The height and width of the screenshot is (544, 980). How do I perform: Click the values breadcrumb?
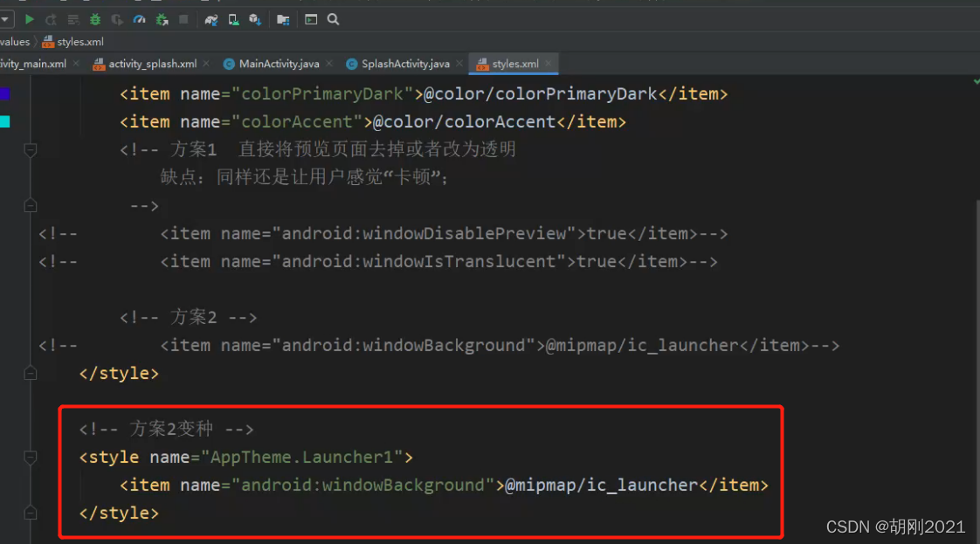click(x=15, y=42)
